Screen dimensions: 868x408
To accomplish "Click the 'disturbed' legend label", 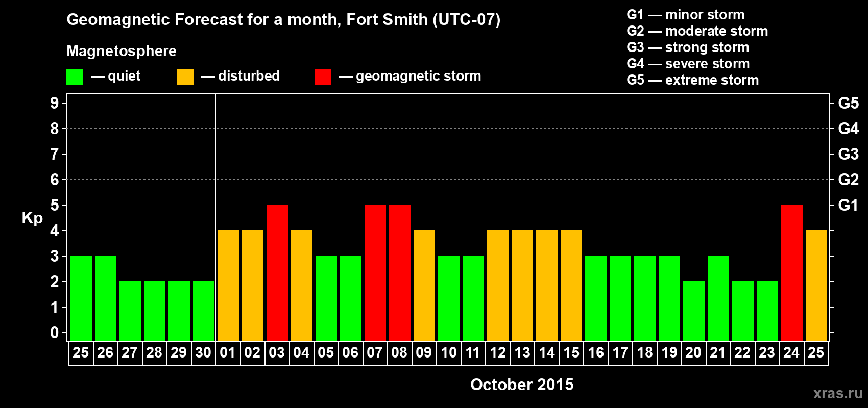I will (249, 76).
